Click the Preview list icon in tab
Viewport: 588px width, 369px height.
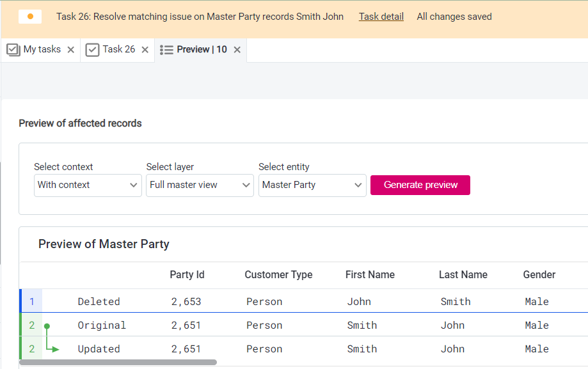[x=166, y=50]
